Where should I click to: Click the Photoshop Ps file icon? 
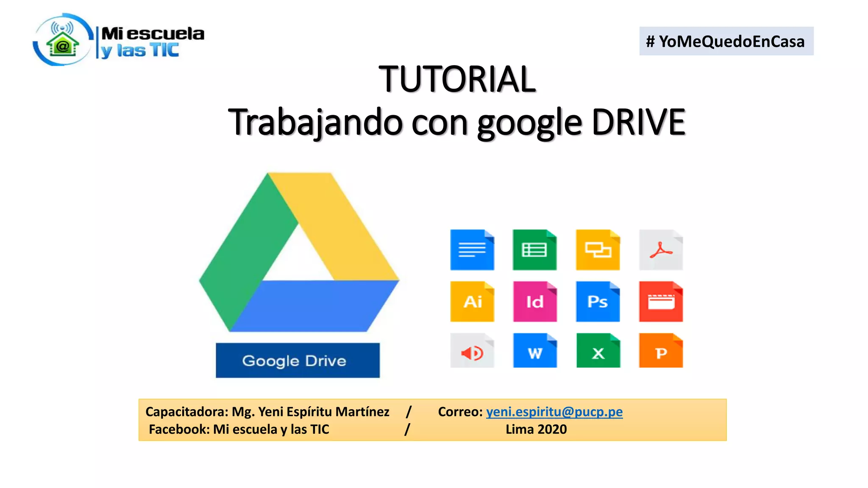(x=598, y=302)
